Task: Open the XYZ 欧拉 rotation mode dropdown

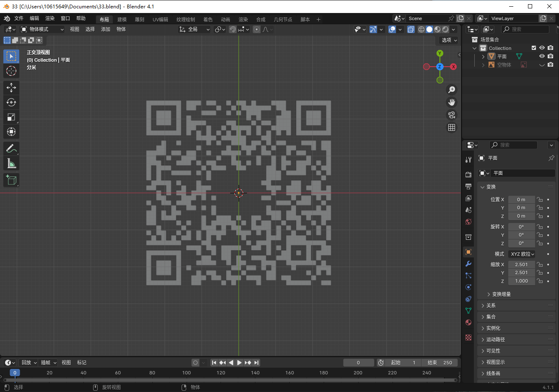Action: (x=522, y=254)
